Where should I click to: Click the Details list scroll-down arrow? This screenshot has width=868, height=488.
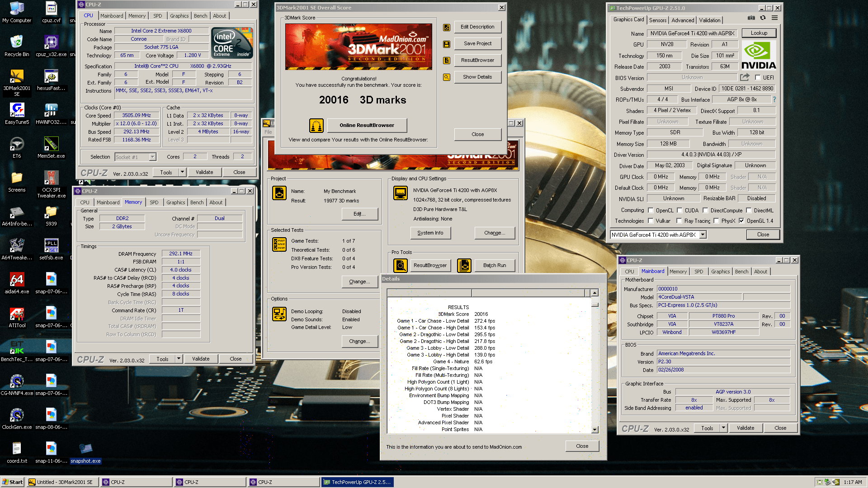click(595, 430)
